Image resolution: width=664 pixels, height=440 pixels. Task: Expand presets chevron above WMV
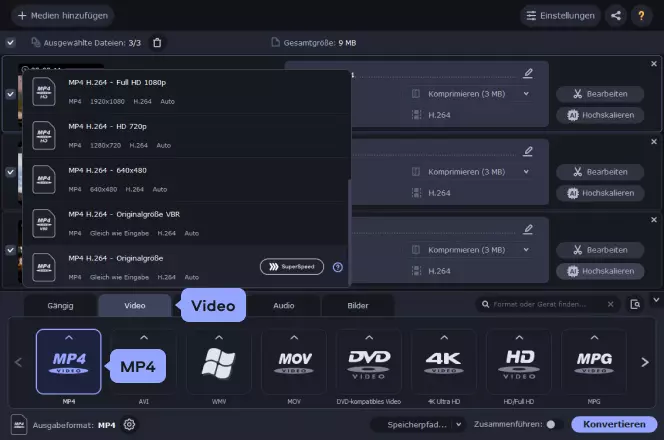pyautogui.click(x=219, y=338)
